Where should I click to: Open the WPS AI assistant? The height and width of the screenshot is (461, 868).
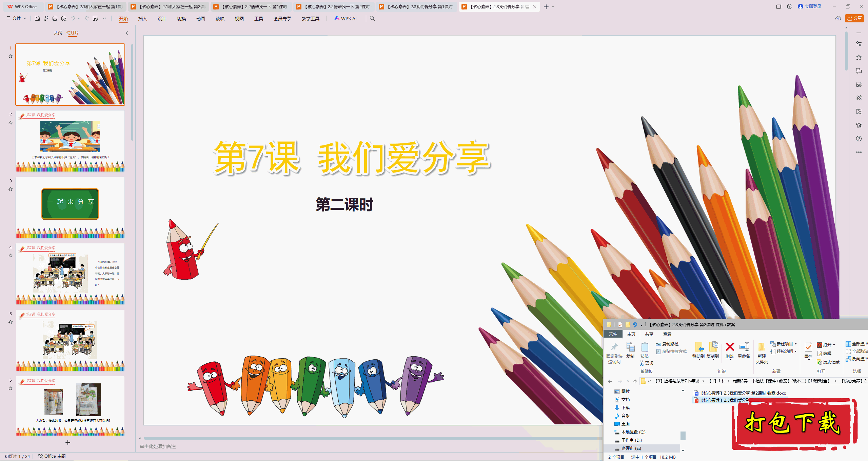(346, 19)
